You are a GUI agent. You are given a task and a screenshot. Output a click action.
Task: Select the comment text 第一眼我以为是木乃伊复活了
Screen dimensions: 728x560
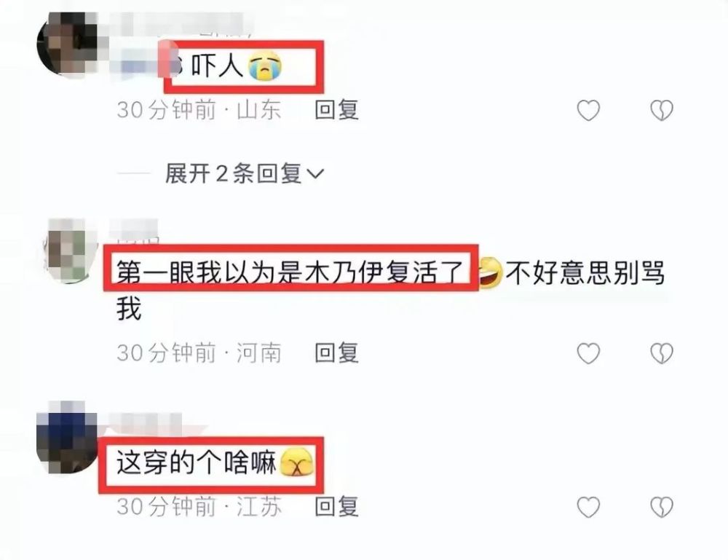click(x=290, y=272)
